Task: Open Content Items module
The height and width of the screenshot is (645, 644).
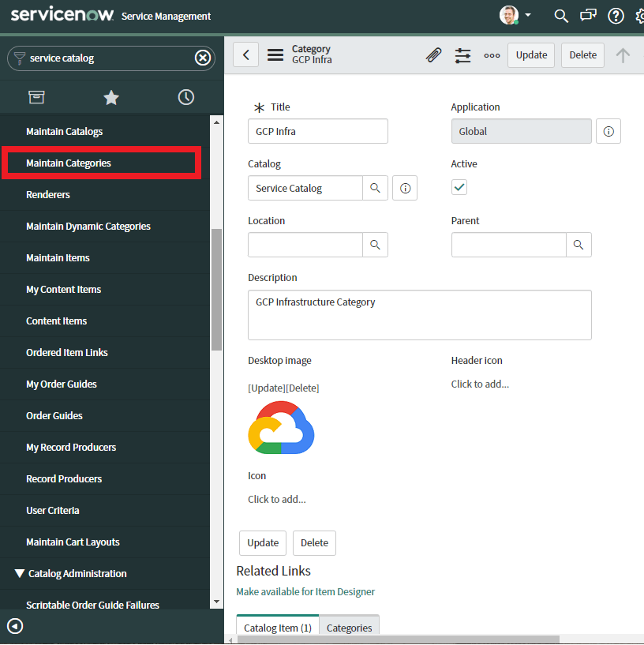Action: pos(56,321)
